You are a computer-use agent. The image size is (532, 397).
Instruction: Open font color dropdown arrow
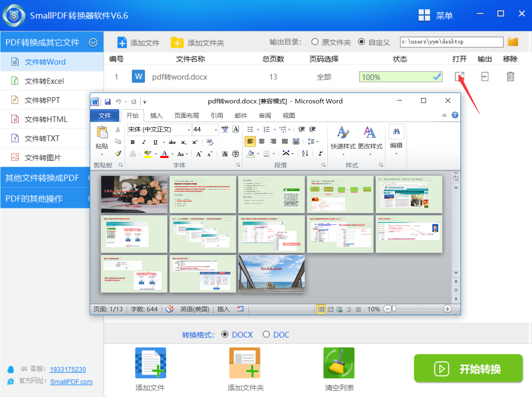[x=173, y=154]
